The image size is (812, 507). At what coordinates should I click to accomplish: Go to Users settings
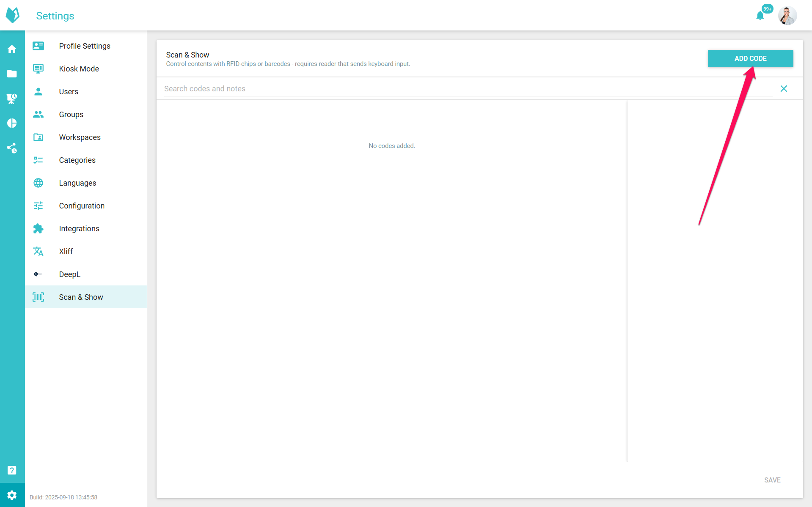click(69, 91)
